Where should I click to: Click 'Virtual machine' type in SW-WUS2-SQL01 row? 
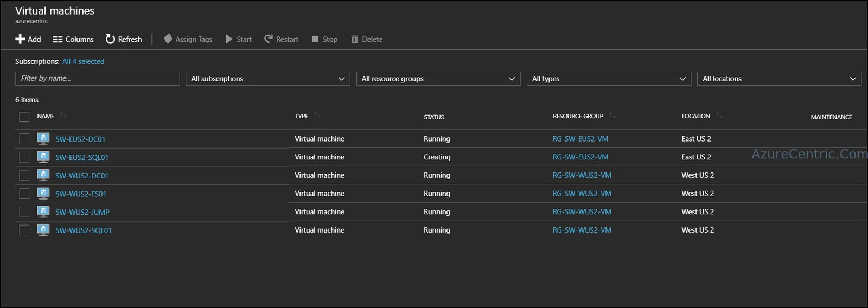pyautogui.click(x=320, y=230)
